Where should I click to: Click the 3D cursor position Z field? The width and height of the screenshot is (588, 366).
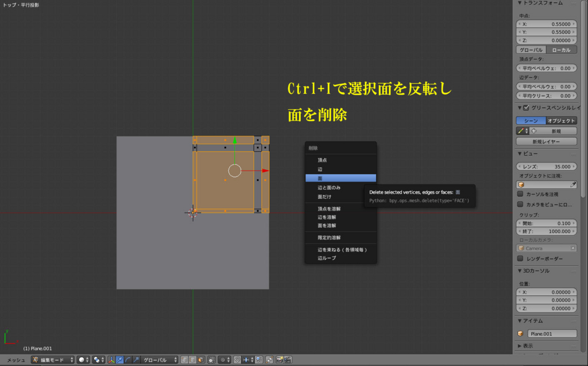coord(547,309)
